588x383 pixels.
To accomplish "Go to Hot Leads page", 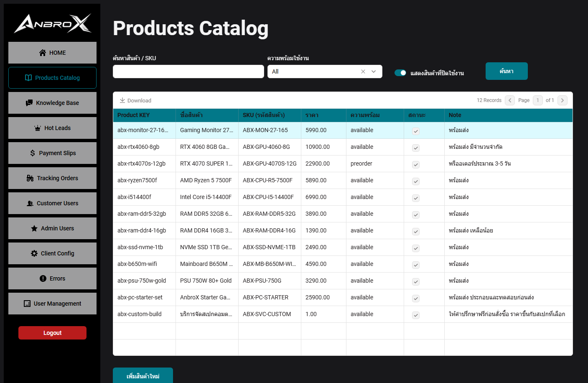I will [x=52, y=128].
